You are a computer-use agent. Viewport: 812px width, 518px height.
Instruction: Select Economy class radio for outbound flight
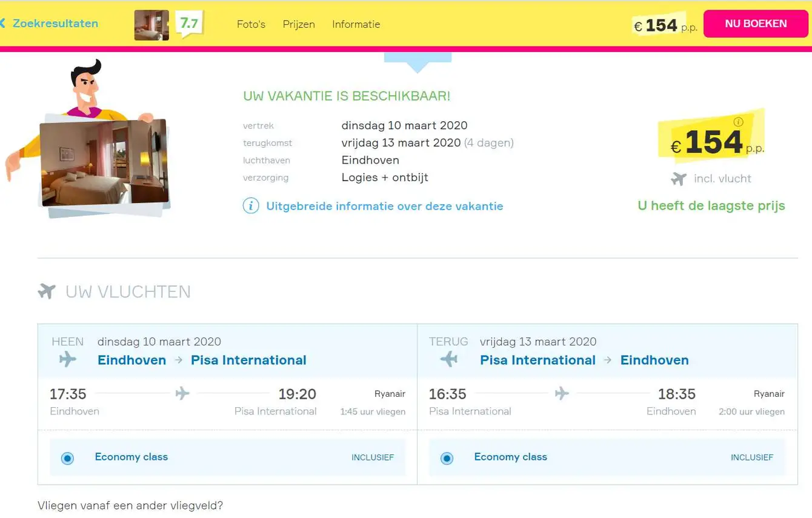pyautogui.click(x=67, y=458)
